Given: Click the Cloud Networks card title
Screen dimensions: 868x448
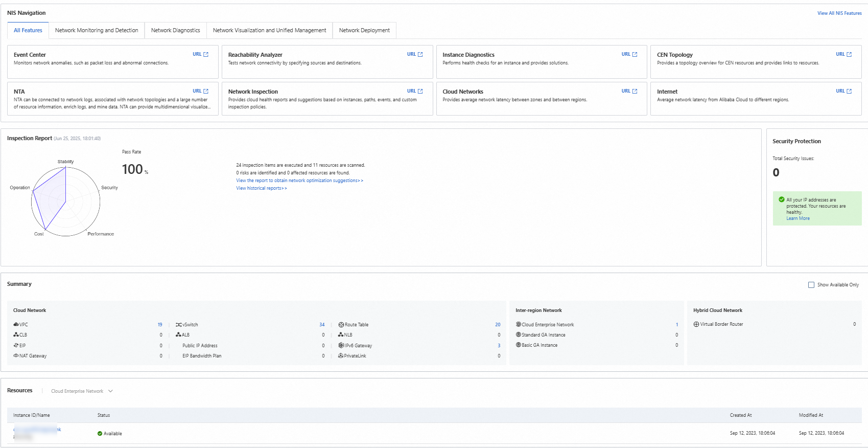Looking at the screenshot, I should [463, 92].
